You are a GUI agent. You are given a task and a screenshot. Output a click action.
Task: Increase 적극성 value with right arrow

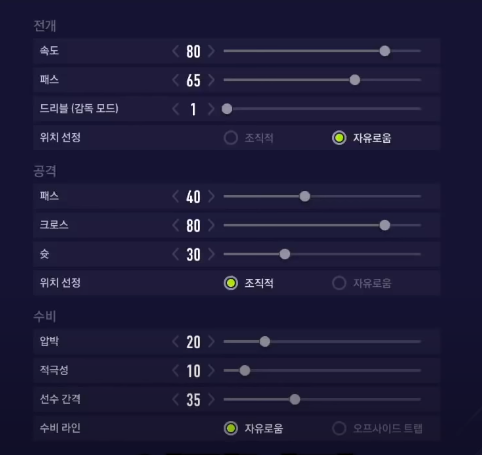click(x=211, y=371)
